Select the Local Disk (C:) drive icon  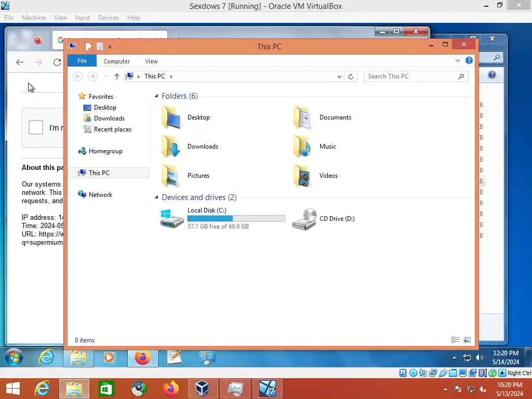click(x=172, y=219)
